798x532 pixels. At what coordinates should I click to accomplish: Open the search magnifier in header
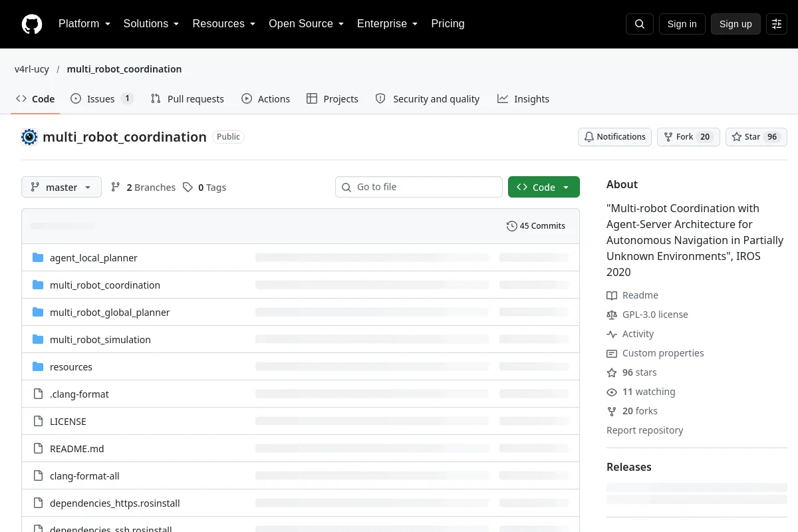tap(640, 24)
